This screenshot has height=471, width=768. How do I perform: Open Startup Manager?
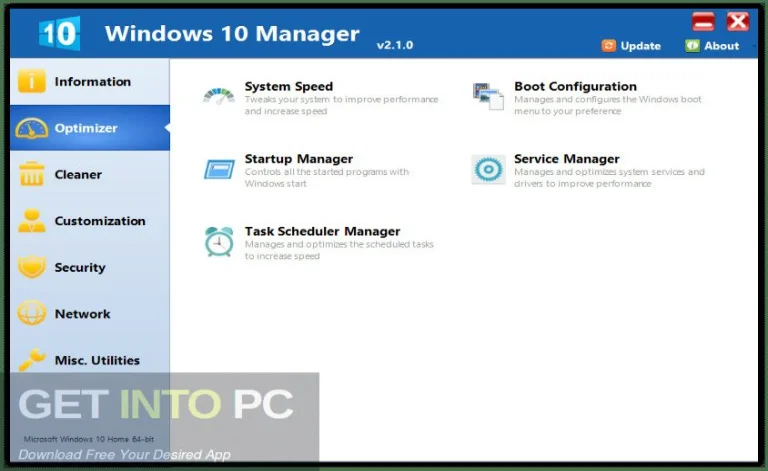pyautogui.click(x=299, y=159)
